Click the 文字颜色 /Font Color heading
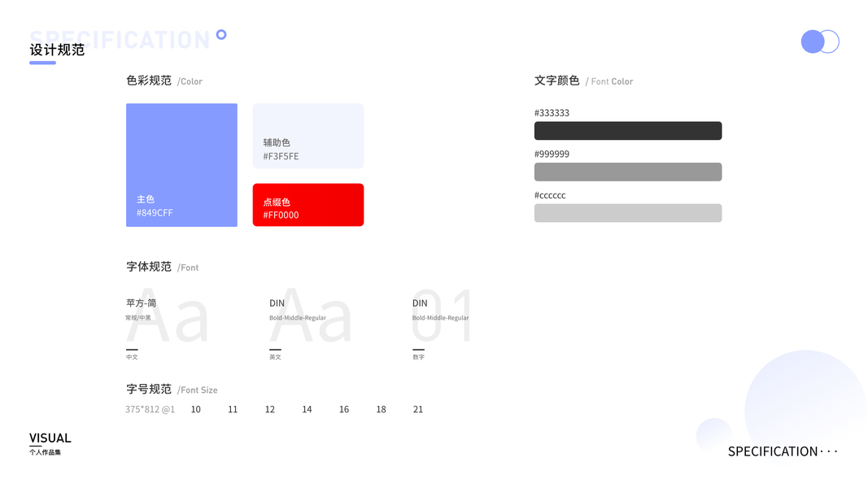This screenshot has width=868, height=488. coord(582,81)
